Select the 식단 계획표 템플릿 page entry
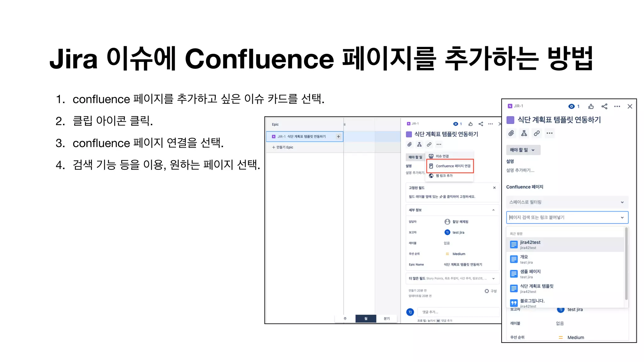Screen dimensions: 644x362 tap(565, 288)
